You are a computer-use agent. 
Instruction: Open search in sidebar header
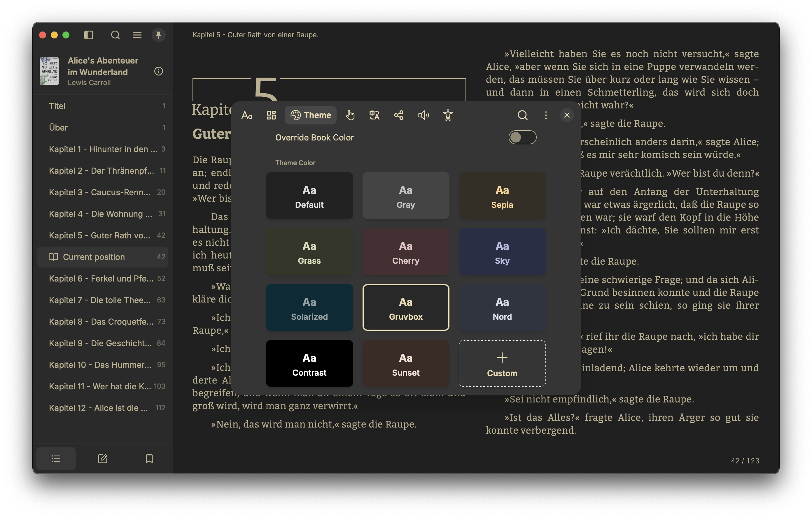point(115,35)
